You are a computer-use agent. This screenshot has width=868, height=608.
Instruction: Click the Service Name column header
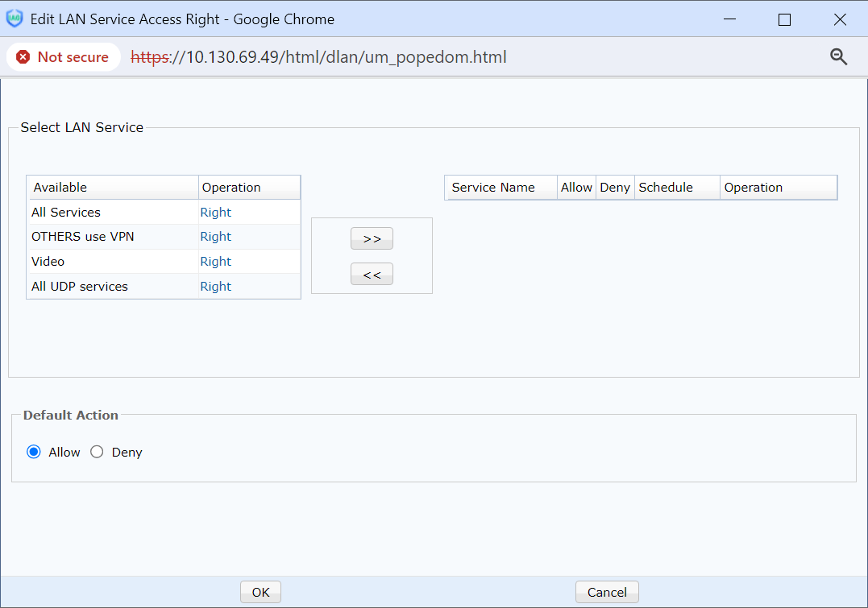[493, 188]
